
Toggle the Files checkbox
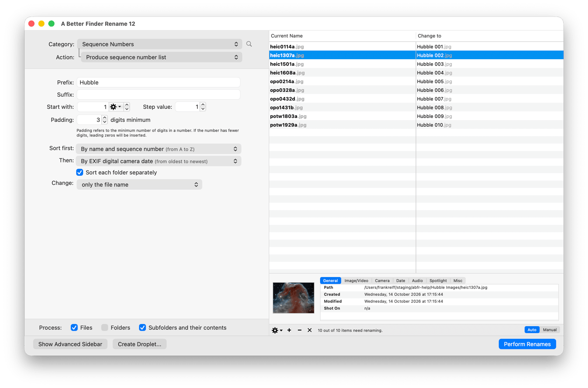[x=74, y=328]
